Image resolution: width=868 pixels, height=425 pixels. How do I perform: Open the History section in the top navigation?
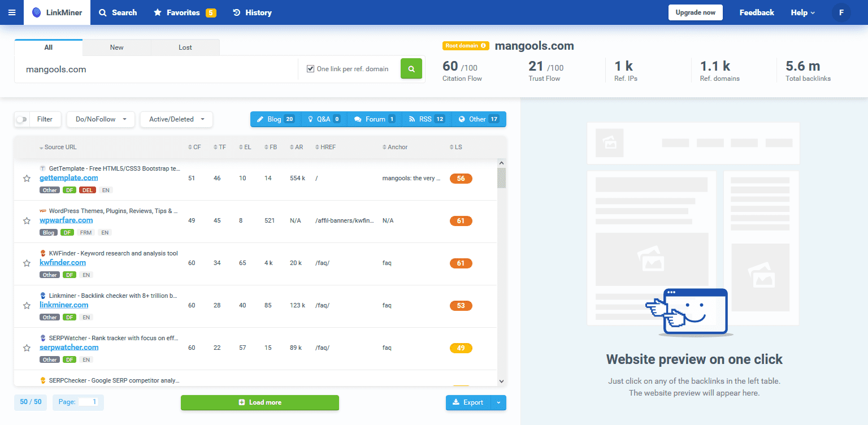pos(252,12)
